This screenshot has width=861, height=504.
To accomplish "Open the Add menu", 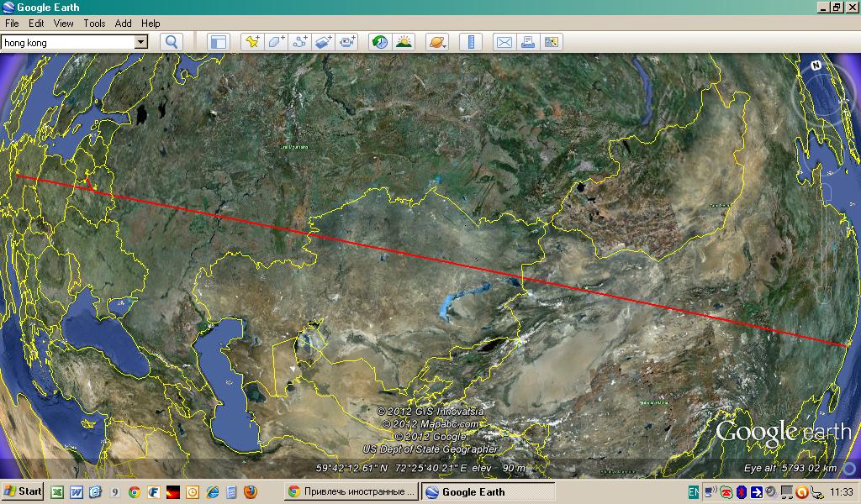I will pyautogui.click(x=123, y=23).
